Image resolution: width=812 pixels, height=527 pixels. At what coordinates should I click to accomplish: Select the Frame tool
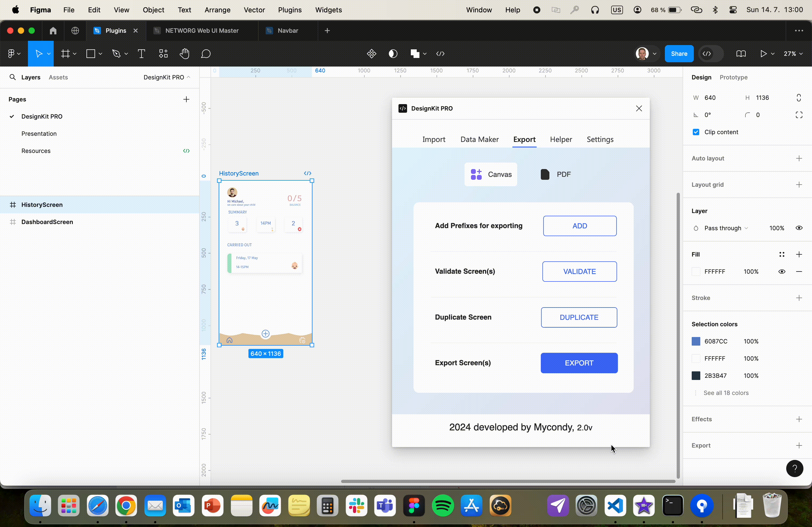(x=65, y=53)
